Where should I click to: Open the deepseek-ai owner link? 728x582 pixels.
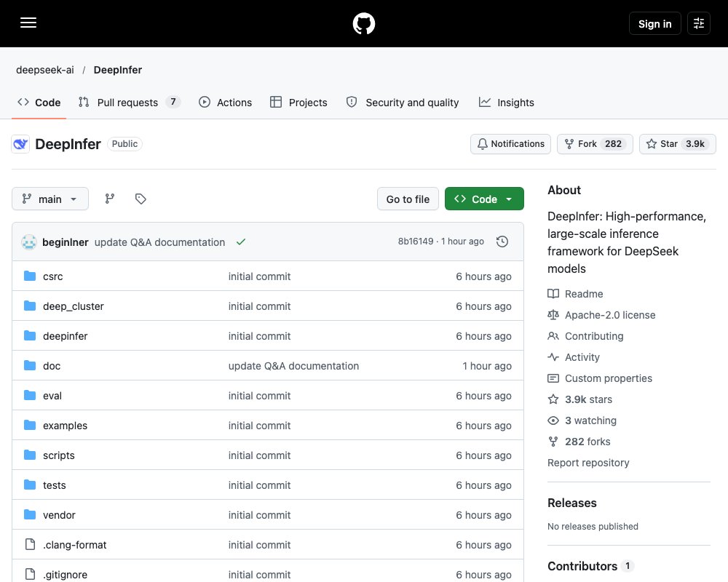pyautogui.click(x=45, y=70)
